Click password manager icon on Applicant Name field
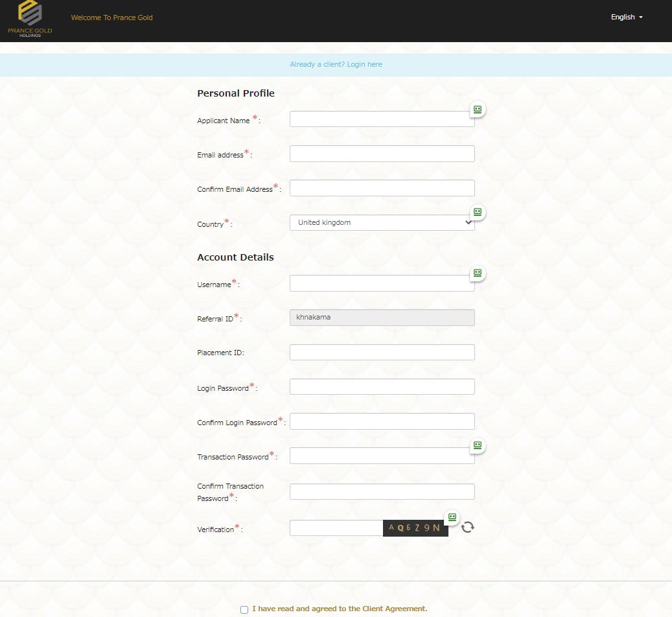The width and height of the screenshot is (672, 617). (x=478, y=110)
